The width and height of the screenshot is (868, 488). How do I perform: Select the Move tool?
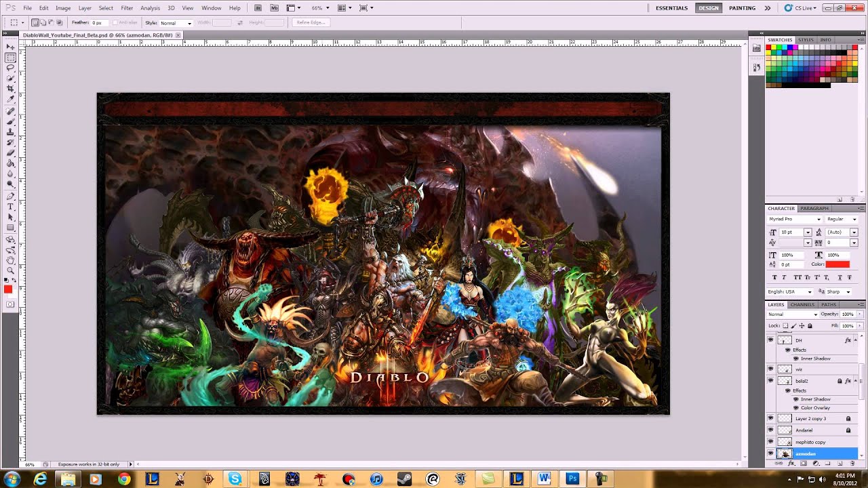click(10, 47)
